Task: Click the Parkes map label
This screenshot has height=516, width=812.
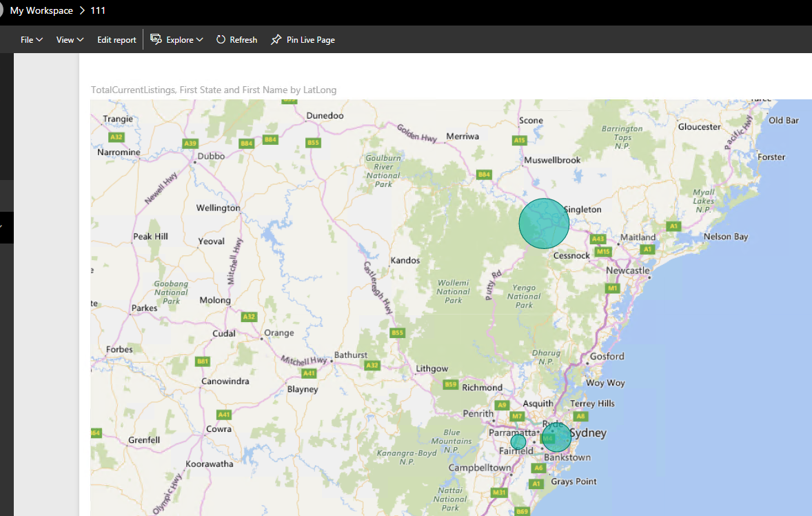Action: click(x=144, y=308)
